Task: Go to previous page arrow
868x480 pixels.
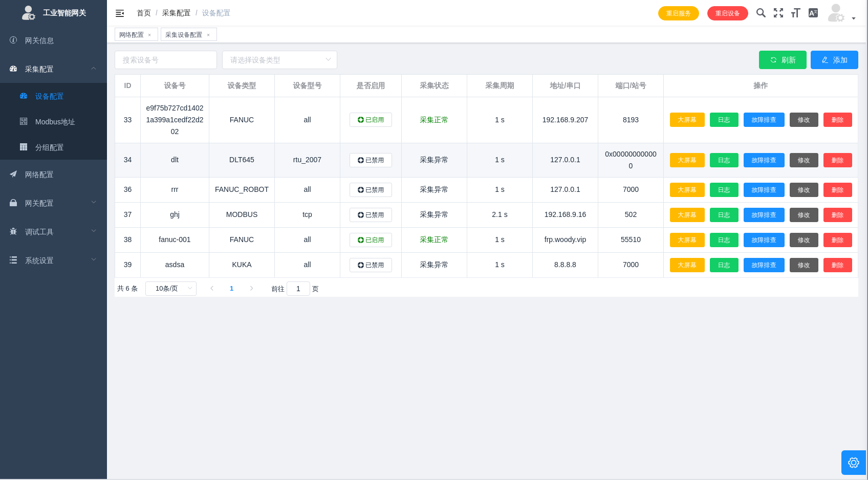Action: (212, 289)
